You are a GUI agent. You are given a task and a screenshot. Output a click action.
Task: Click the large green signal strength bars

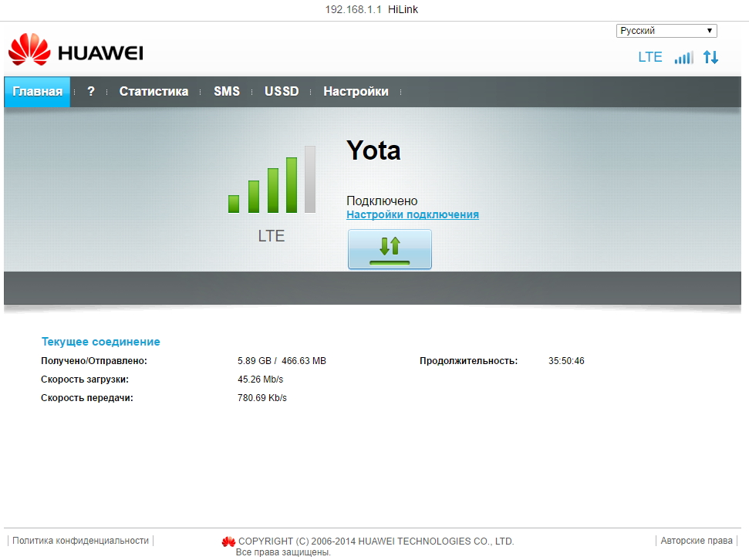click(x=272, y=179)
